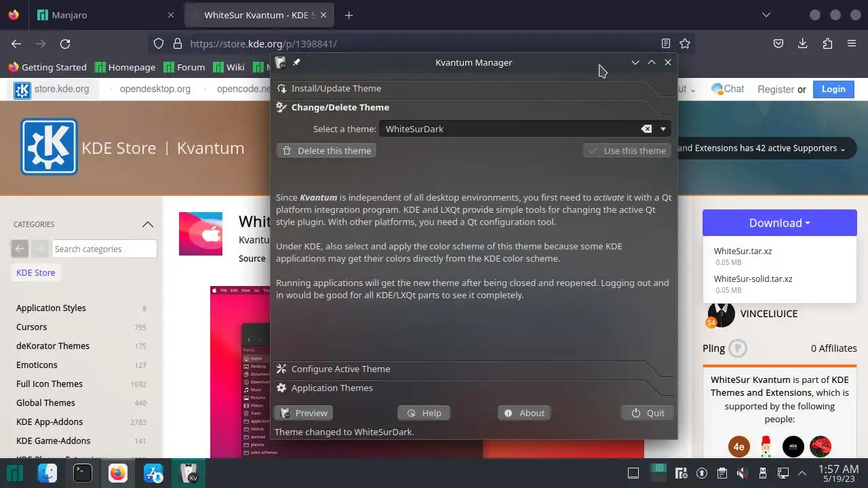This screenshot has height=488, width=868.
Task: Click the show desktop tray icon
Action: tap(633, 473)
